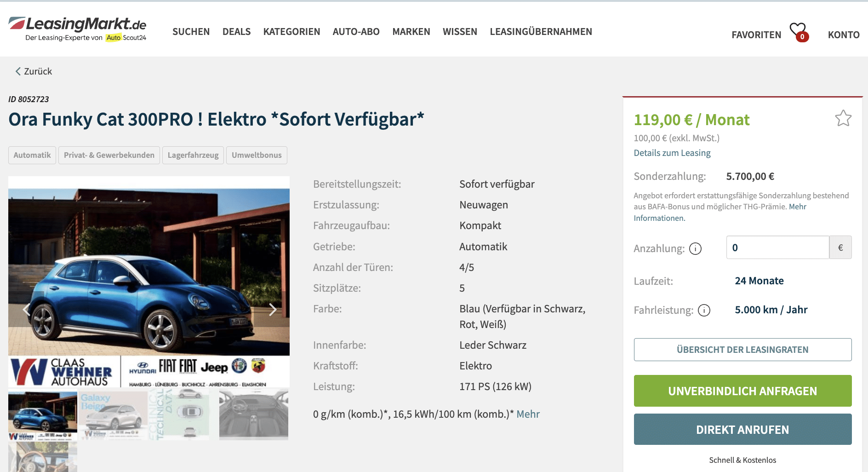Select the steering wheel thumbnail in second row
This screenshot has height=472, width=868.
coord(43,457)
